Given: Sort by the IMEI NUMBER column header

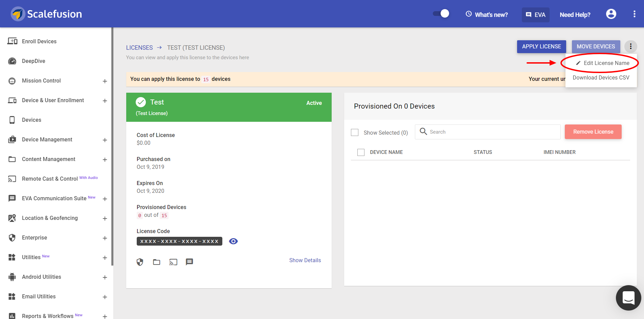Looking at the screenshot, I should pyautogui.click(x=559, y=152).
